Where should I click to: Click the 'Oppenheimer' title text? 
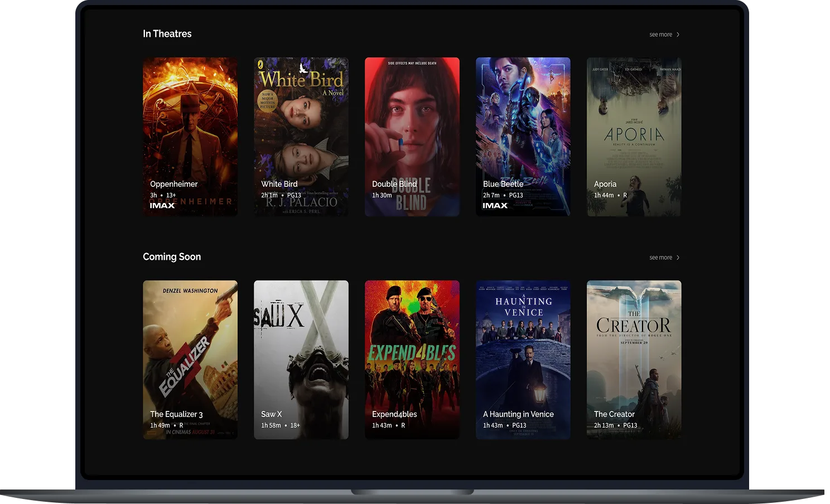click(174, 184)
